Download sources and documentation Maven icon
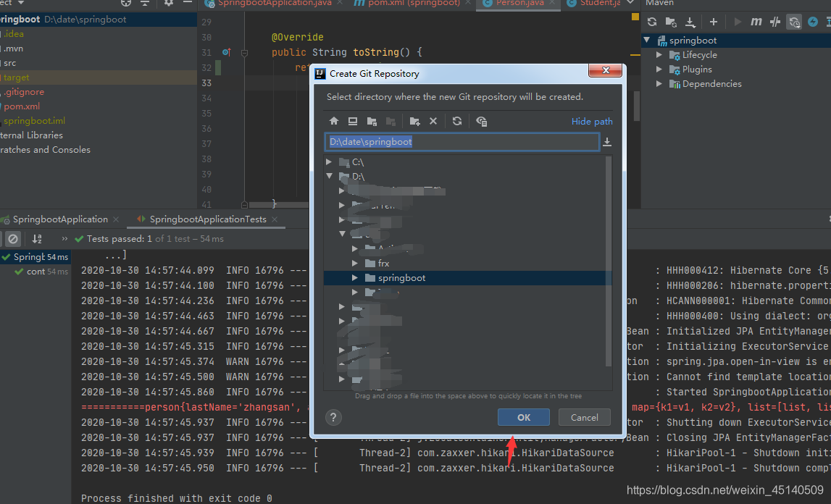This screenshot has height=504, width=831. pyautogui.click(x=690, y=22)
